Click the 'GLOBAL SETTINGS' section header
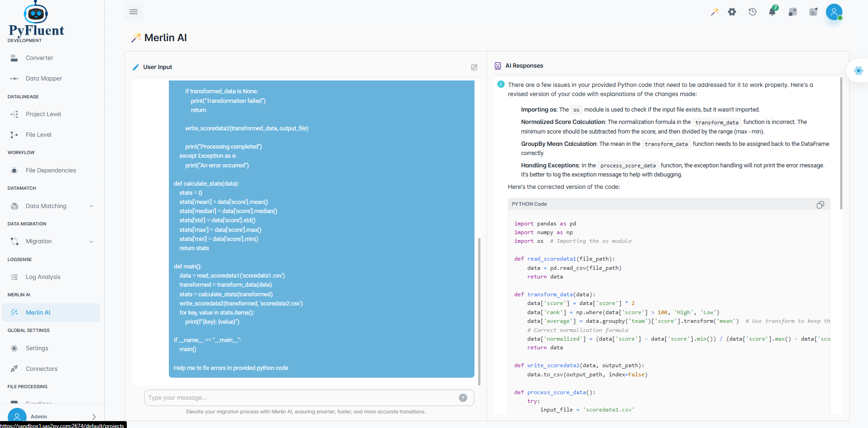 tap(28, 331)
